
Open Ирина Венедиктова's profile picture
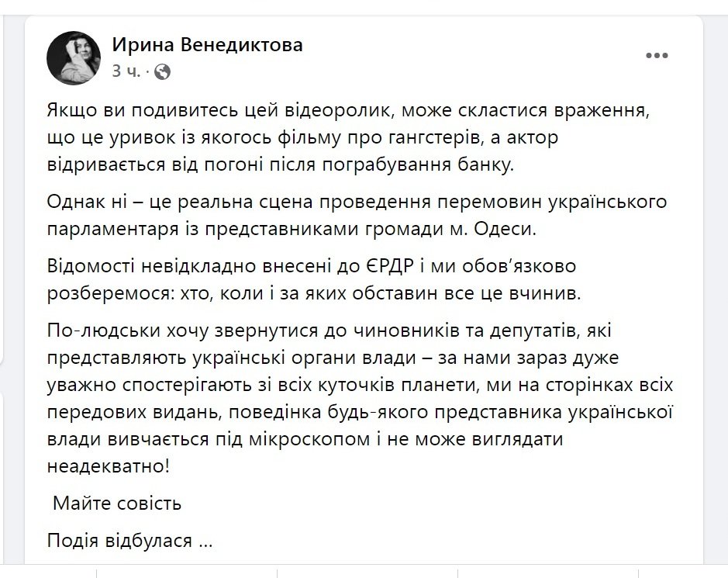74,58
